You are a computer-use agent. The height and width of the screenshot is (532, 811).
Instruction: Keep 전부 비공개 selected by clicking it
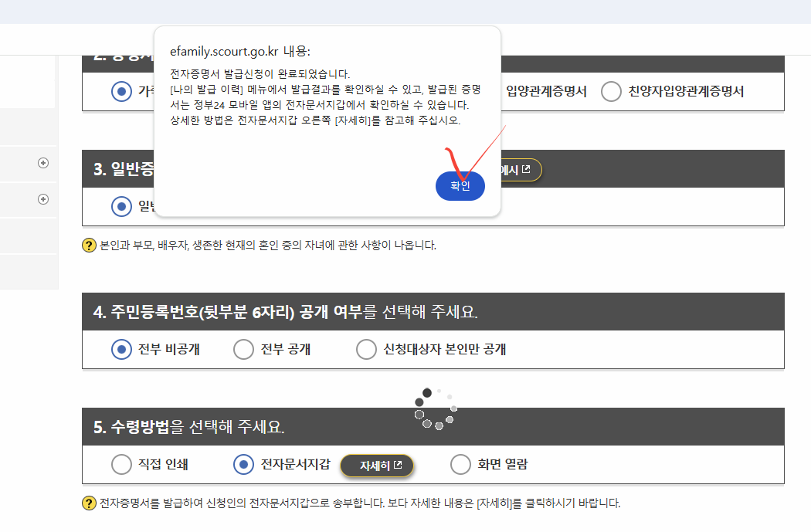coord(120,349)
